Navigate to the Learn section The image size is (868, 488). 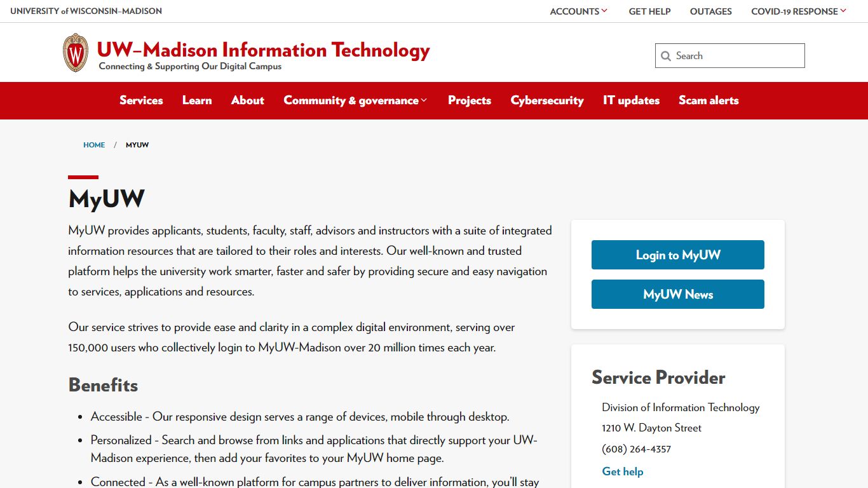coord(196,100)
